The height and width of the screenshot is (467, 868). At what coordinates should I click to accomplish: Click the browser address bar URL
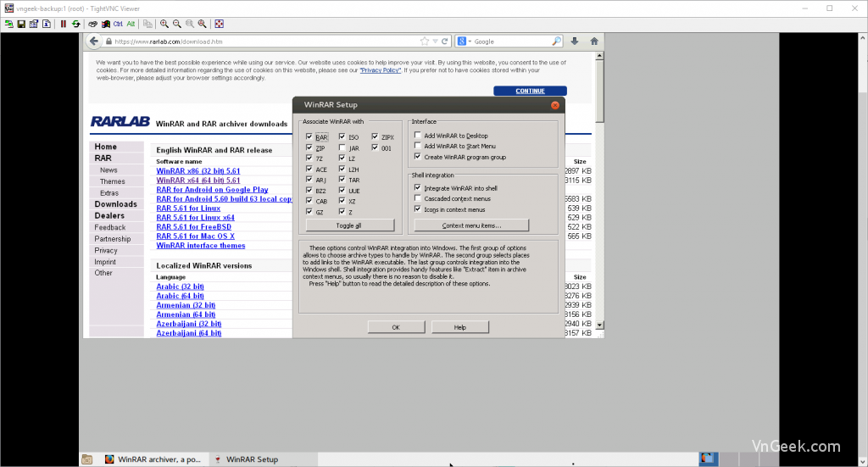click(169, 42)
